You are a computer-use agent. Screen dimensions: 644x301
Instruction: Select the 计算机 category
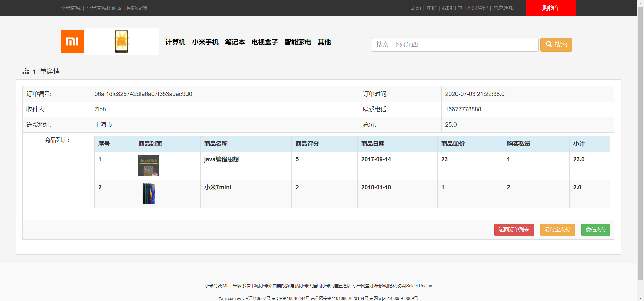(x=175, y=42)
